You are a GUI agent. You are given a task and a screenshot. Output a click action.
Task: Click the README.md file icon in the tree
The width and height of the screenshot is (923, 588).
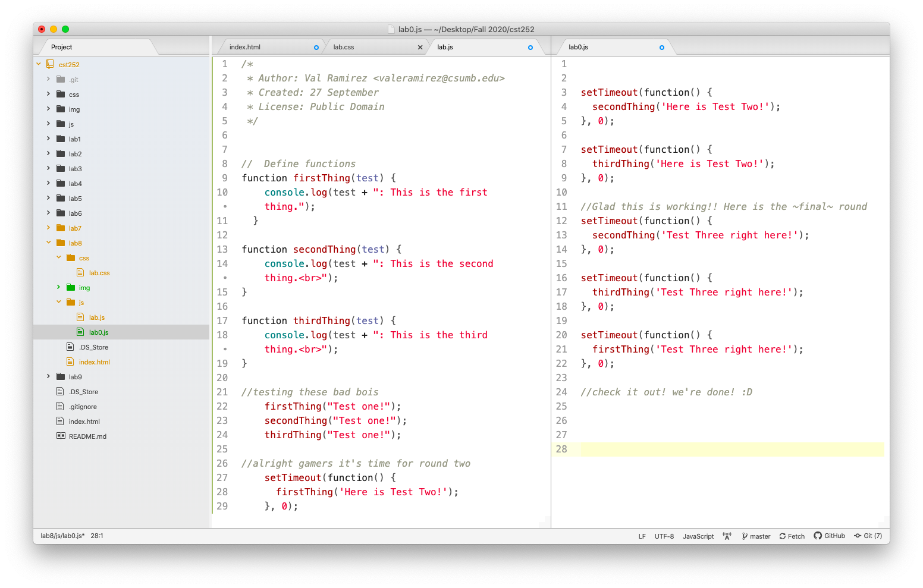[x=60, y=436]
